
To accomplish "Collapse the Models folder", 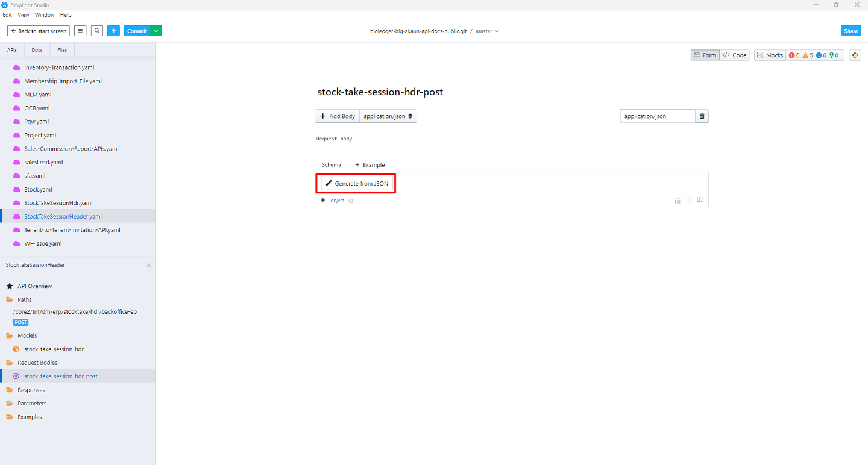I will pos(27,335).
